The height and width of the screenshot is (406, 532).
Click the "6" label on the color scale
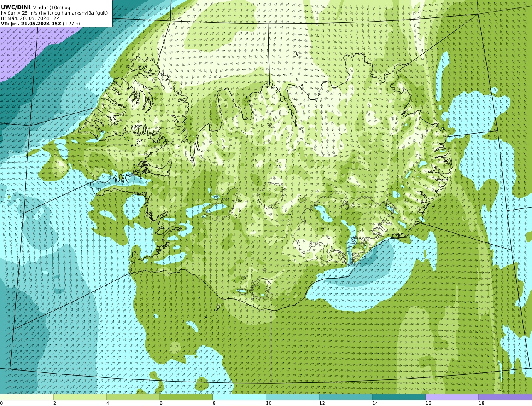(x=161, y=403)
